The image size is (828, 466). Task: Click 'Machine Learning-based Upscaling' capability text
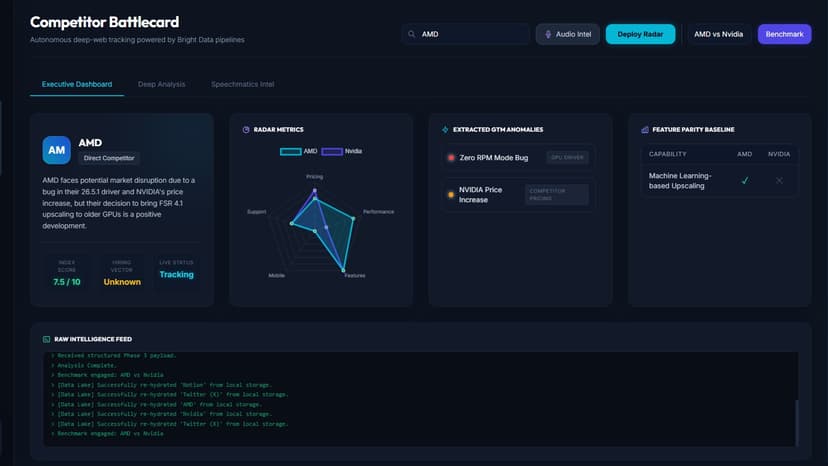click(x=680, y=181)
